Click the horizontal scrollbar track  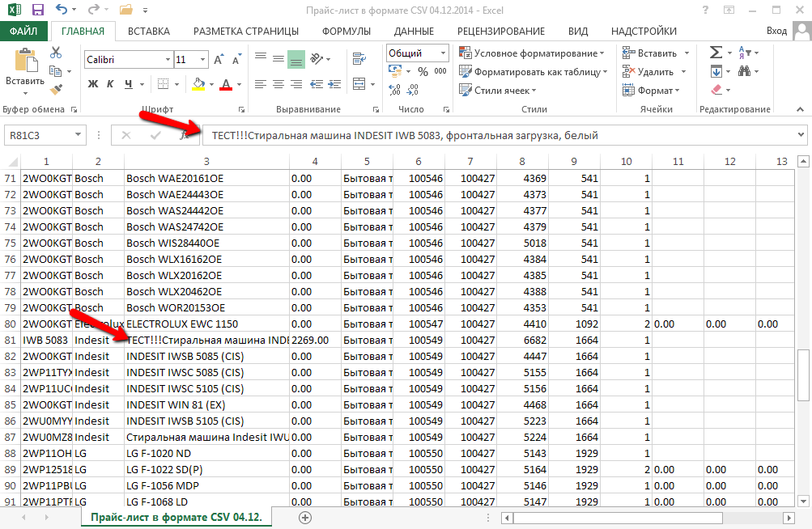(x=753, y=518)
